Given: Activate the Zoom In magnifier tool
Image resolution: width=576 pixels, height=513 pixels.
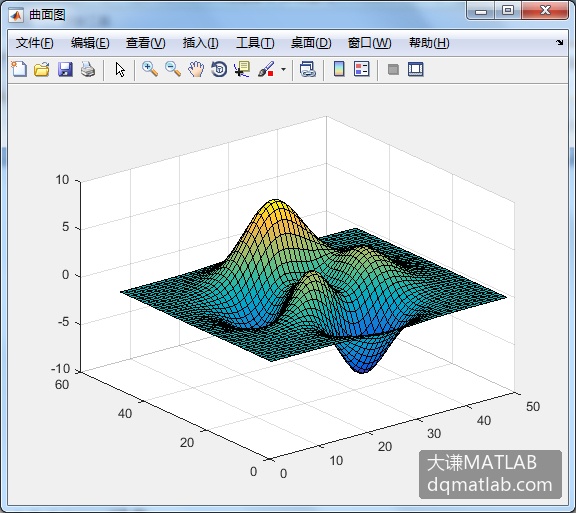Looking at the screenshot, I should pos(150,69).
